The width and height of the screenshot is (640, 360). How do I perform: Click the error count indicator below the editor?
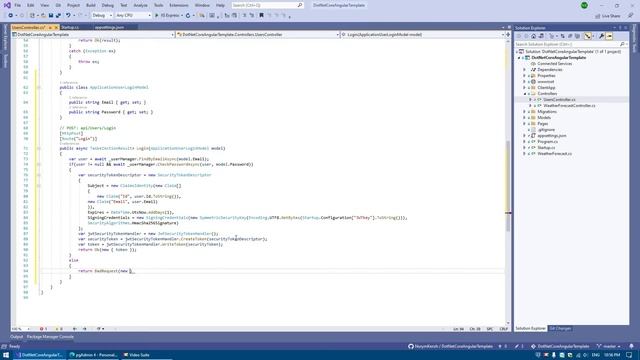(43, 329)
